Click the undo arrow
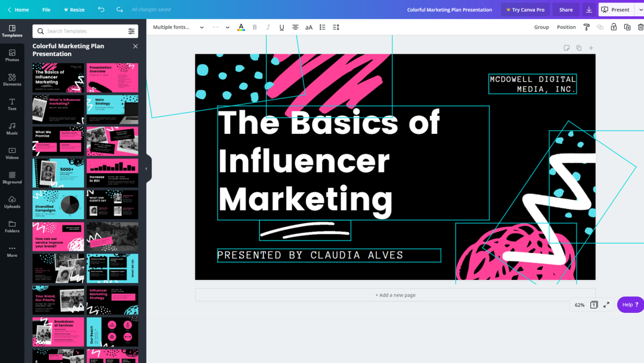The image size is (644, 363). (x=101, y=10)
